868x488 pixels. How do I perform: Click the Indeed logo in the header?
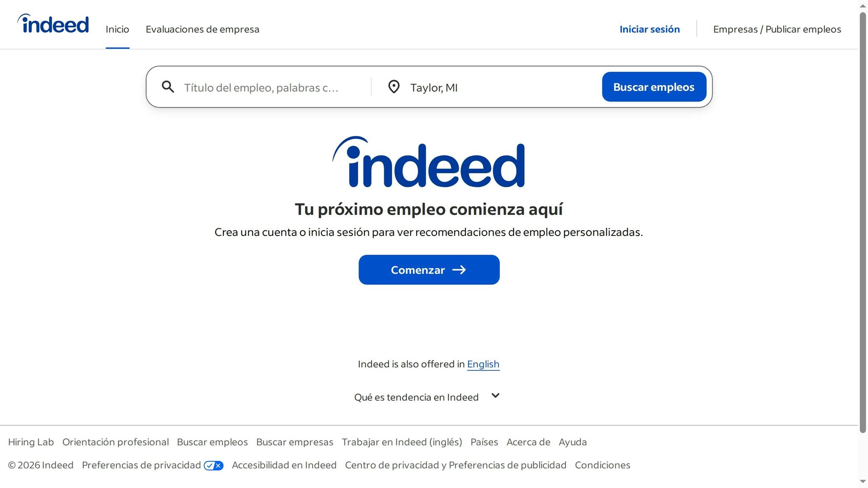click(x=53, y=24)
